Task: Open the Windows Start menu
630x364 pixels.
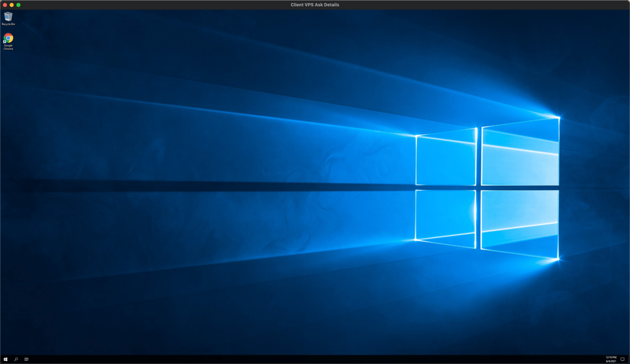Action: point(6,360)
